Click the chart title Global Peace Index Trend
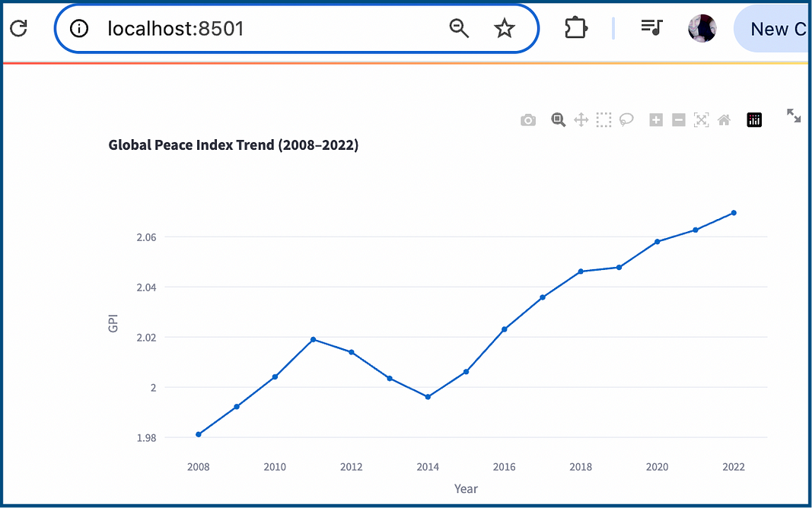Screen dimensions: 812x508 coord(233,144)
